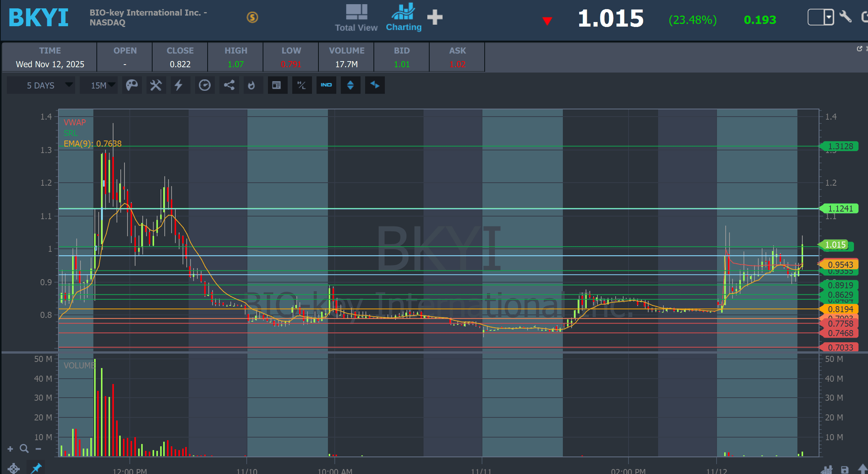The height and width of the screenshot is (474, 868).
Task: Click the BKYI ticker symbol
Action: (38, 18)
